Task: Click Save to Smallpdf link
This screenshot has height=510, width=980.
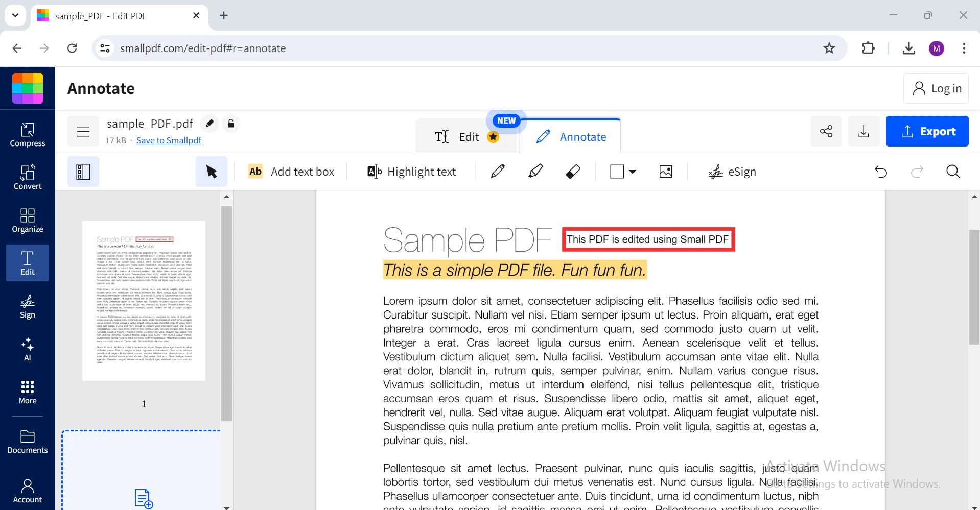Action: tap(169, 140)
